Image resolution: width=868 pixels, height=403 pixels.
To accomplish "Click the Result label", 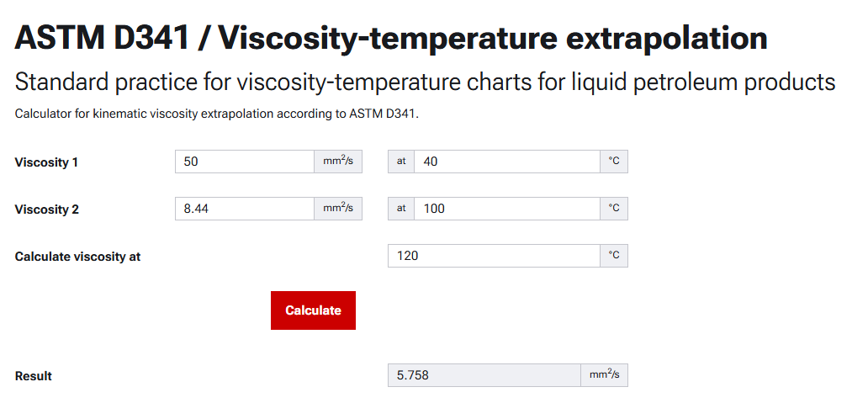I will pyautogui.click(x=33, y=376).
